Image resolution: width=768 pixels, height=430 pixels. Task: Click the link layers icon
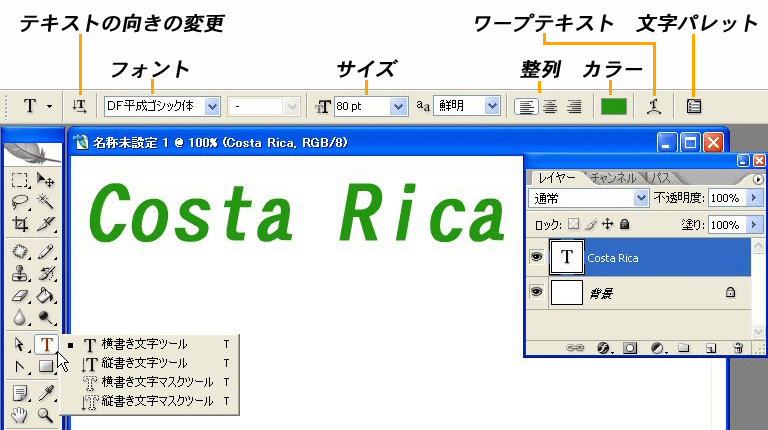[575, 348]
